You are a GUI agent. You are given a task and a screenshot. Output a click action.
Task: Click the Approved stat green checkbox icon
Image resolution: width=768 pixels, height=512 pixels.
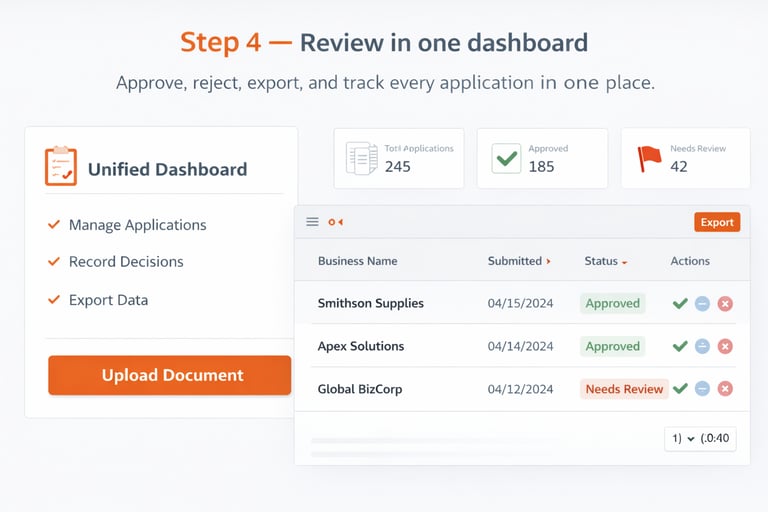[x=506, y=158]
